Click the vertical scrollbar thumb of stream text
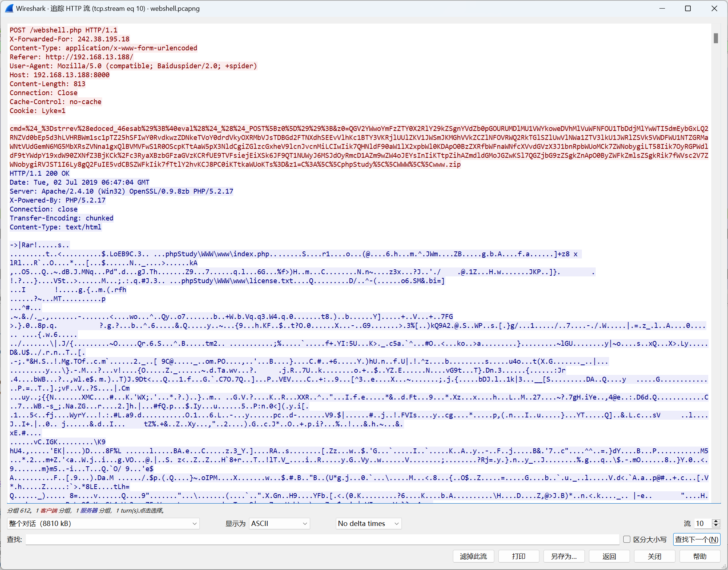Viewport: 728px width, 570px height. 716,38
